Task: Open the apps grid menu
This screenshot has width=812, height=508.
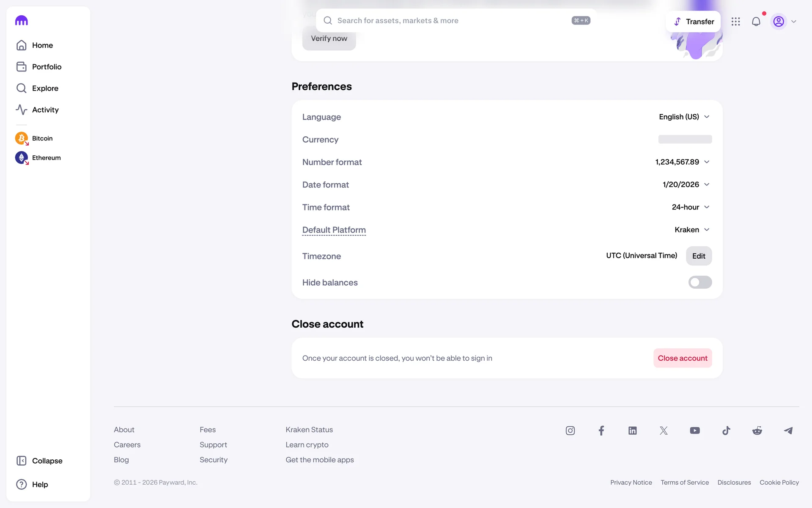Action: click(735, 22)
